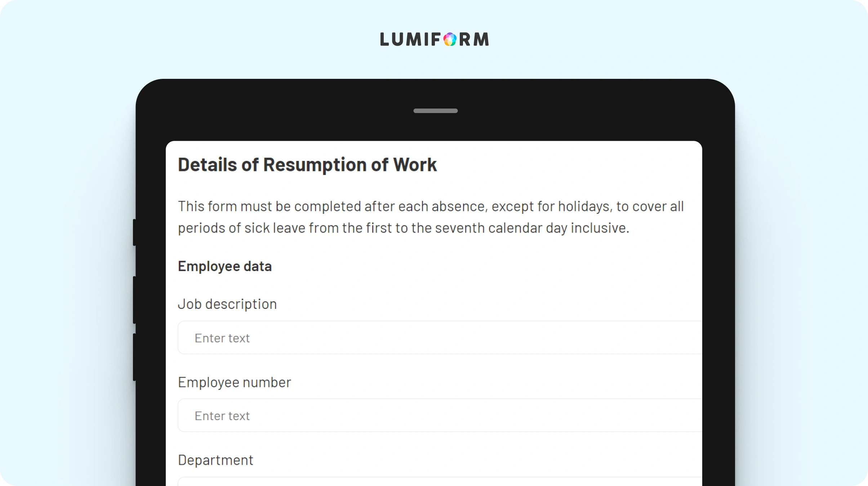Screen dimensions: 868x486
Task: Click the letters 'RM' in the logo
Action: (474, 39)
